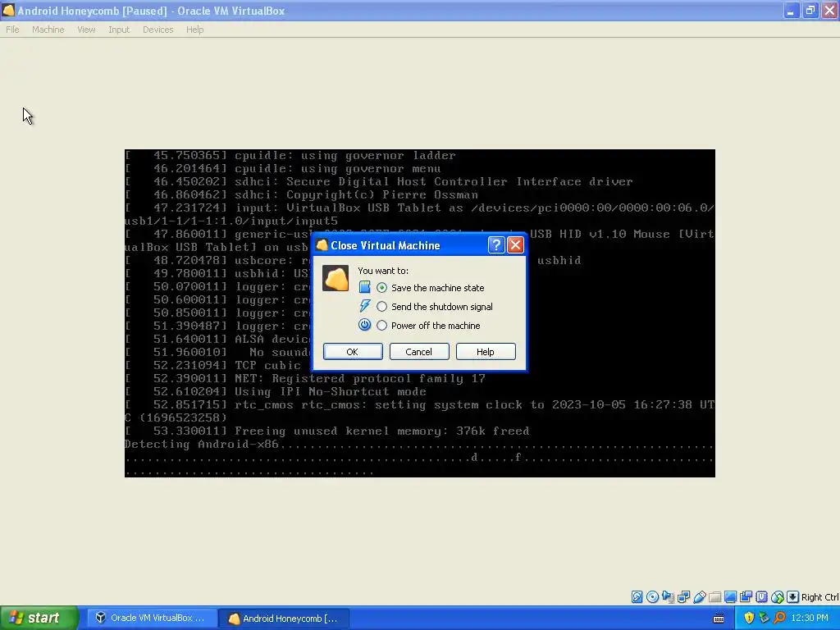
Task: Select Save the machine state radio button
Action: tap(381, 288)
